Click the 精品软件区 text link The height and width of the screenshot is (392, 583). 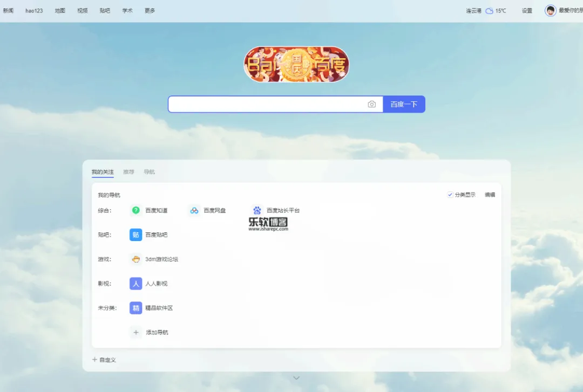[x=159, y=308]
